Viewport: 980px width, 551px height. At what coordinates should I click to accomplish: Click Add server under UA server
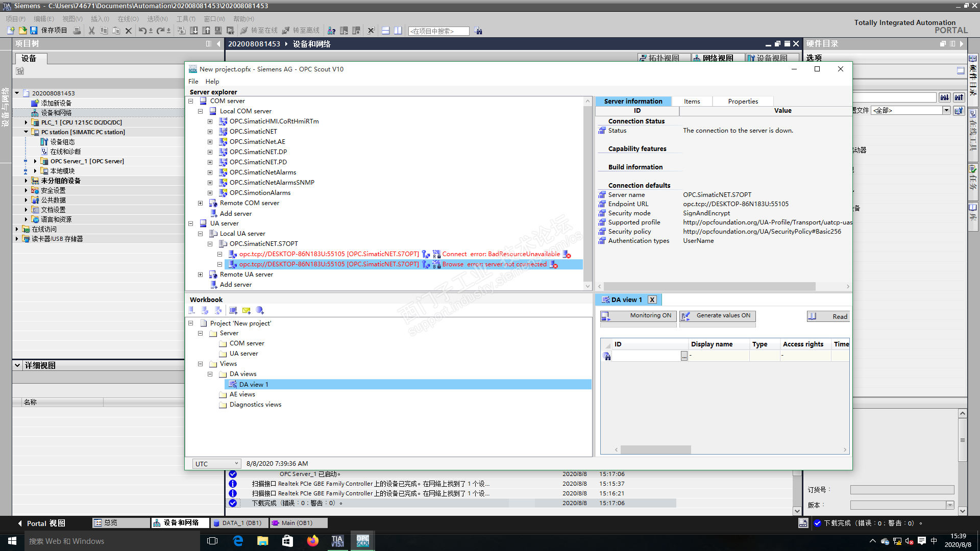pos(235,285)
